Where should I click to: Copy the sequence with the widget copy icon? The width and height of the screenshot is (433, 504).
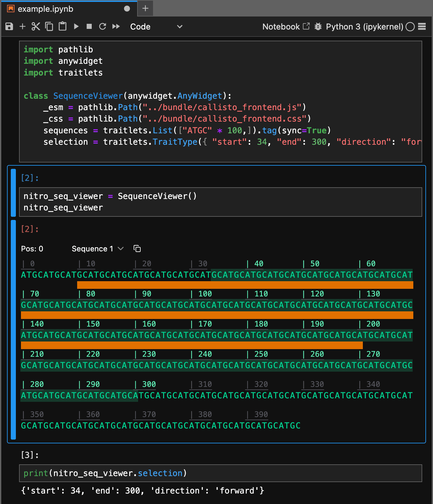137,249
